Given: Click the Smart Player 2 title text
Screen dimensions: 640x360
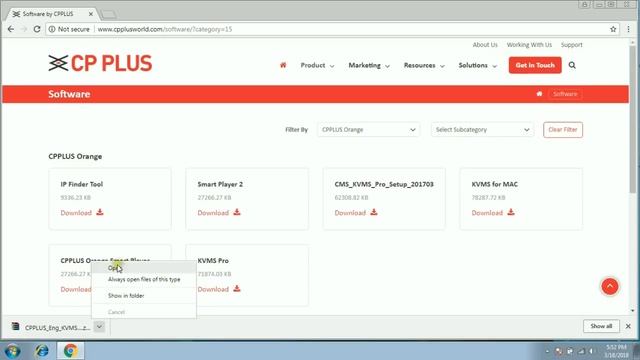Looking at the screenshot, I should [220, 184].
